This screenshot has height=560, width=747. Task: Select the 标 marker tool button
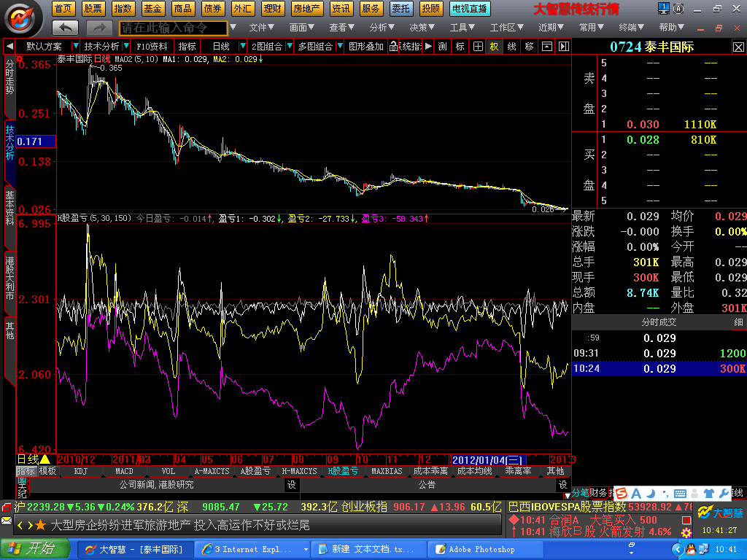pos(460,46)
